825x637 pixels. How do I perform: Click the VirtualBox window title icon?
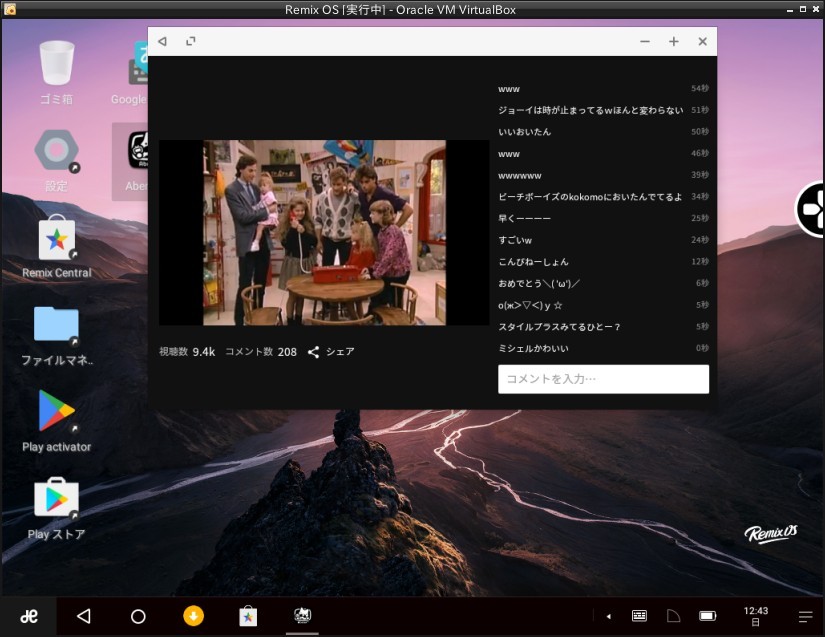point(9,9)
